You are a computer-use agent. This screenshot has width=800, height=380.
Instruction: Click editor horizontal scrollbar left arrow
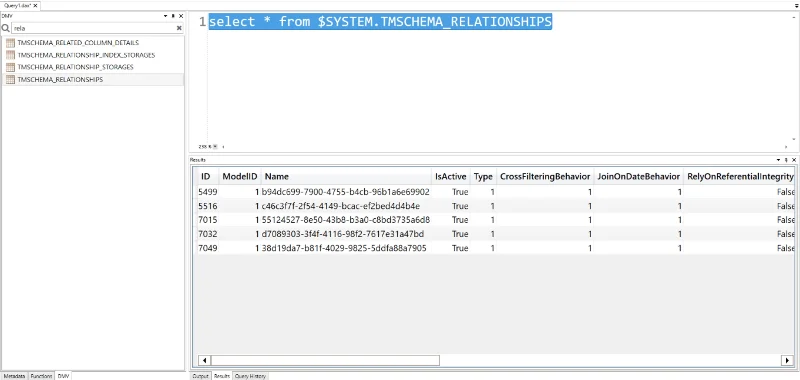coord(223,146)
